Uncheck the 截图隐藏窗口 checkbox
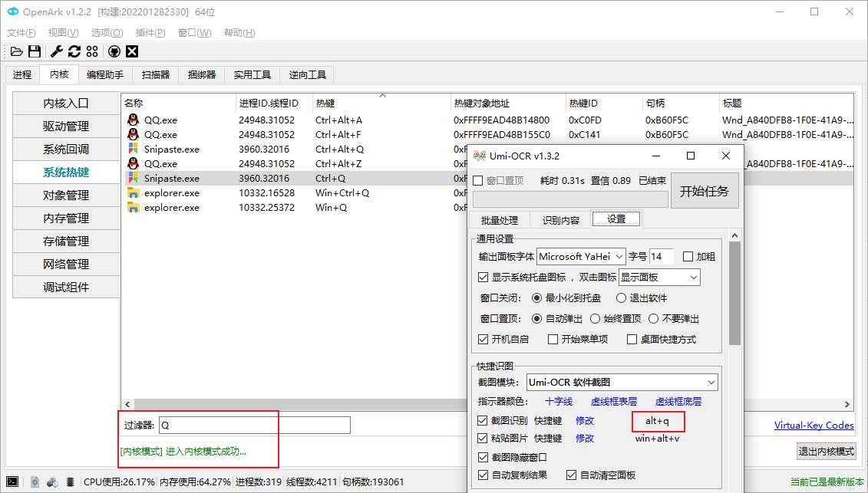This screenshot has width=868, height=493. (x=482, y=457)
